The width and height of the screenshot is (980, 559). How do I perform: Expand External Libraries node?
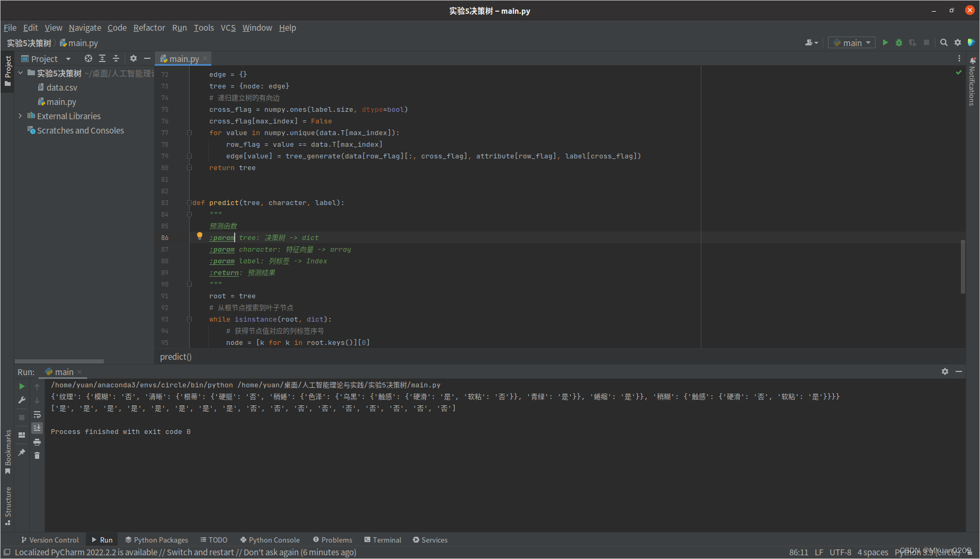[x=20, y=116]
